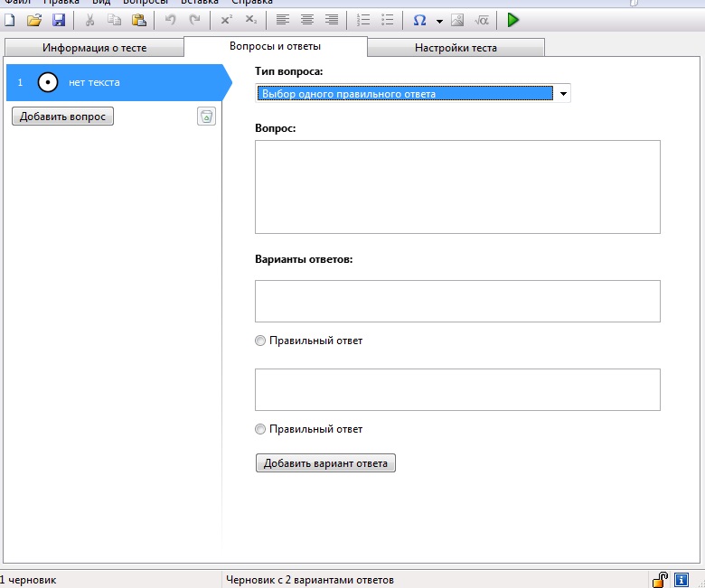Open the question type dropdown
The height and width of the screenshot is (588, 705).
pos(563,94)
